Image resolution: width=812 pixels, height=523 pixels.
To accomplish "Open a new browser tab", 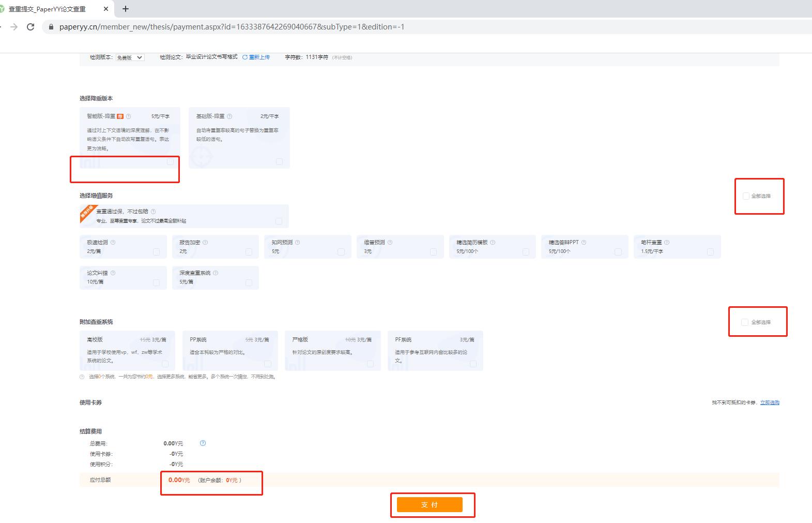I will pos(126,9).
